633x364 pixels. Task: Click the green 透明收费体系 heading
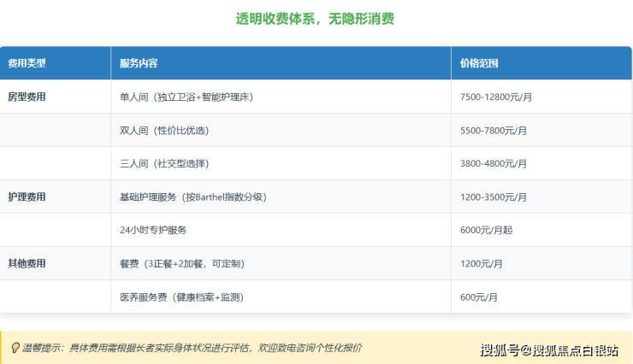[315, 18]
